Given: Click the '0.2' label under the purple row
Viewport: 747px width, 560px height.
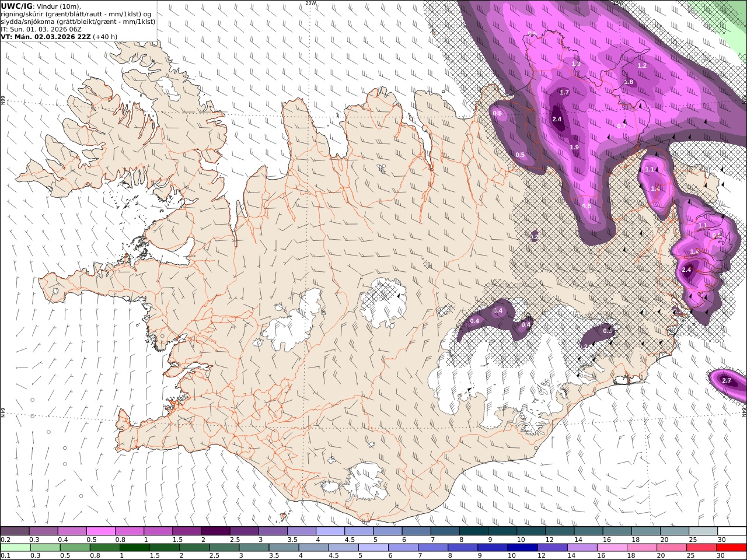Looking at the screenshot, I should (x=5, y=540).
